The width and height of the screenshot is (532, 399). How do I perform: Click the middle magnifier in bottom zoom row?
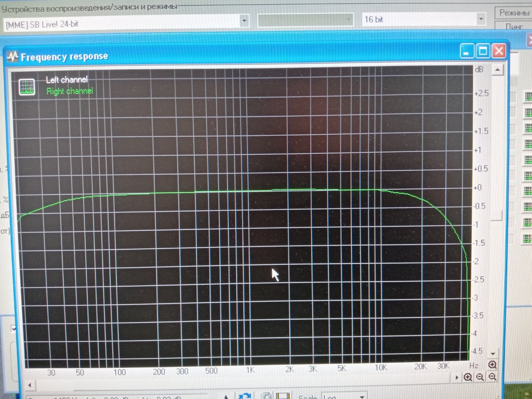(480, 377)
